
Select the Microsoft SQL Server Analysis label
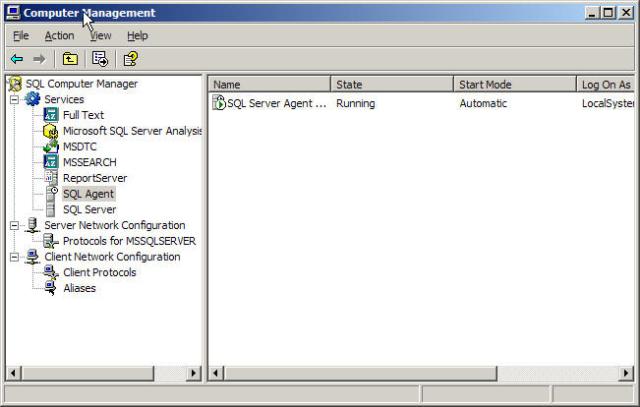[x=132, y=131]
